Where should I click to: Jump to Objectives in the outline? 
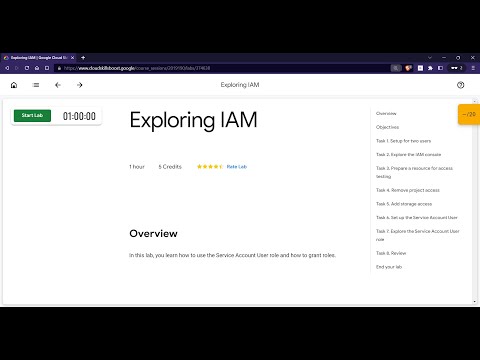[x=387, y=127]
